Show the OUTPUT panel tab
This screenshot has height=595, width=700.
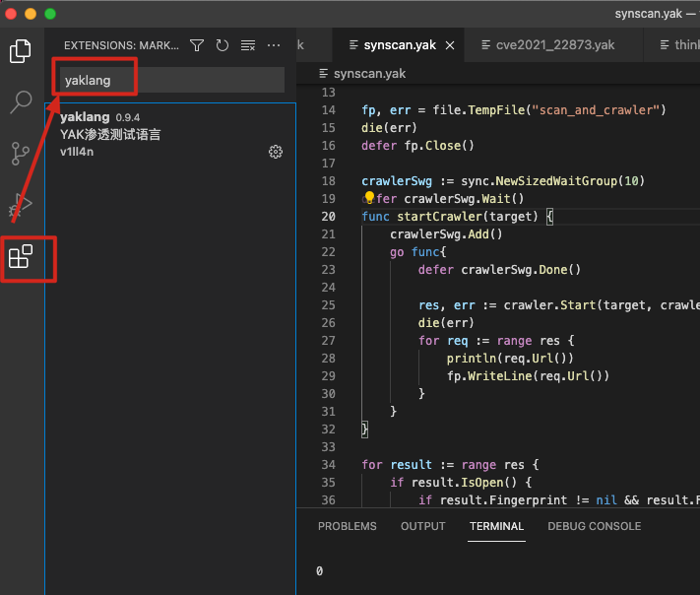pyautogui.click(x=422, y=526)
